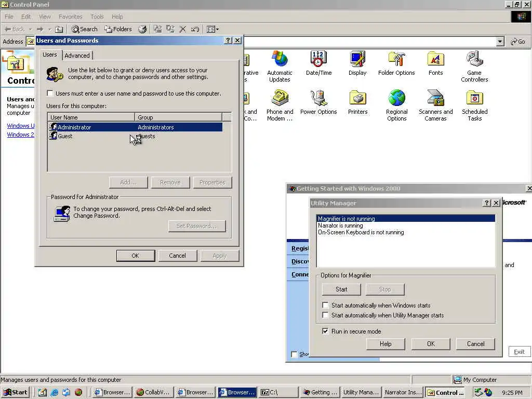
Task: Click Start button for Magnifier
Action: tap(341, 289)
